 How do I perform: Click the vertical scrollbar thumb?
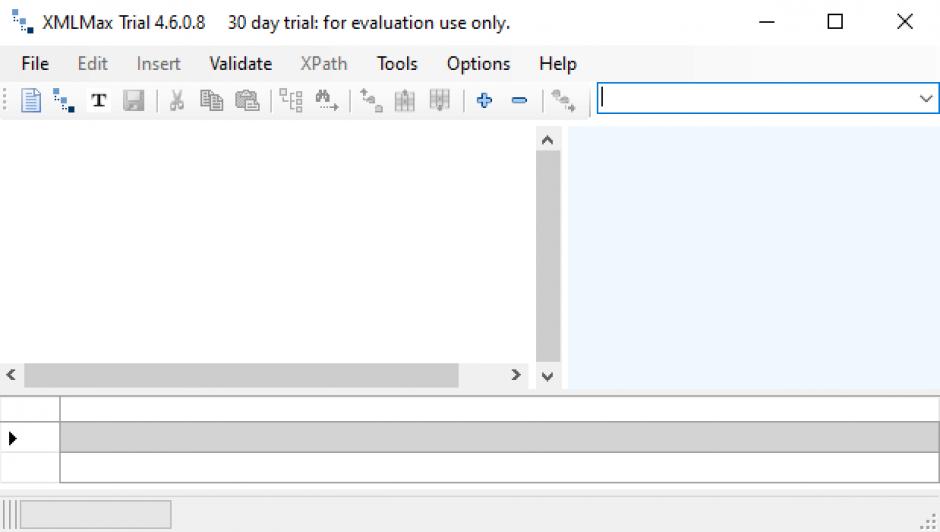548,257
